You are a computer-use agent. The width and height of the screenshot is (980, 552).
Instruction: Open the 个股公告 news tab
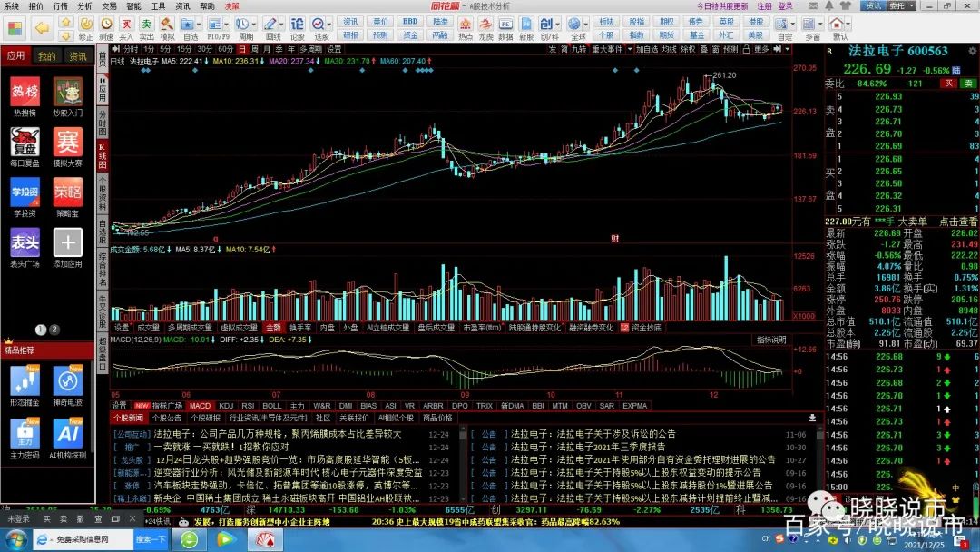(167, 418)
